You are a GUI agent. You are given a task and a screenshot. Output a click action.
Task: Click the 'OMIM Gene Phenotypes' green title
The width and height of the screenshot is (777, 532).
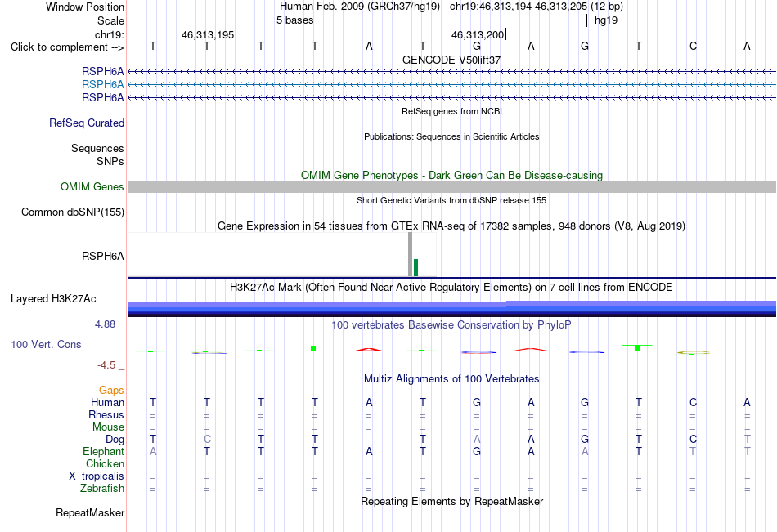click(452, 176)
